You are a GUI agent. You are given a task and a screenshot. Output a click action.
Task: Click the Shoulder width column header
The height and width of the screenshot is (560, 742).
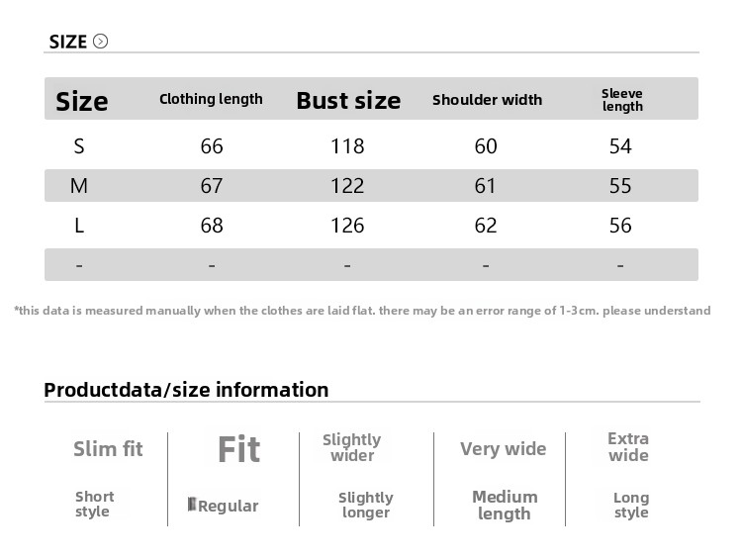click(487, 100)
